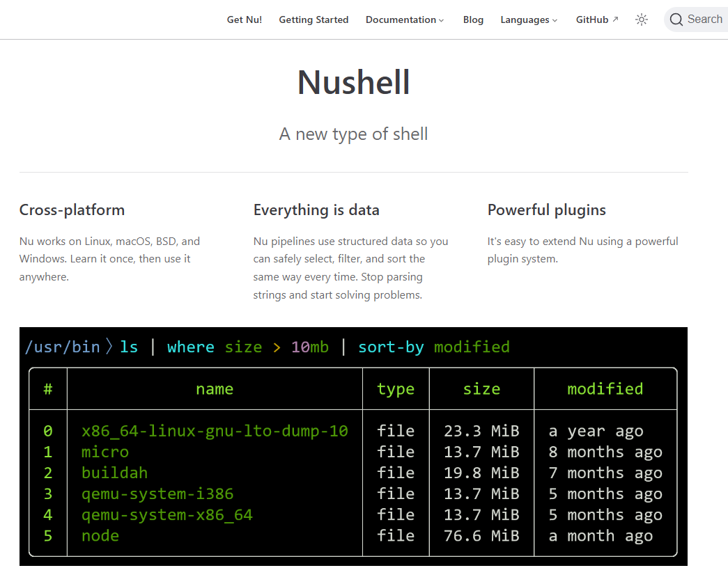Click the 23.3 MiB size value
728x584 pixels.
[x=481, y=431]
